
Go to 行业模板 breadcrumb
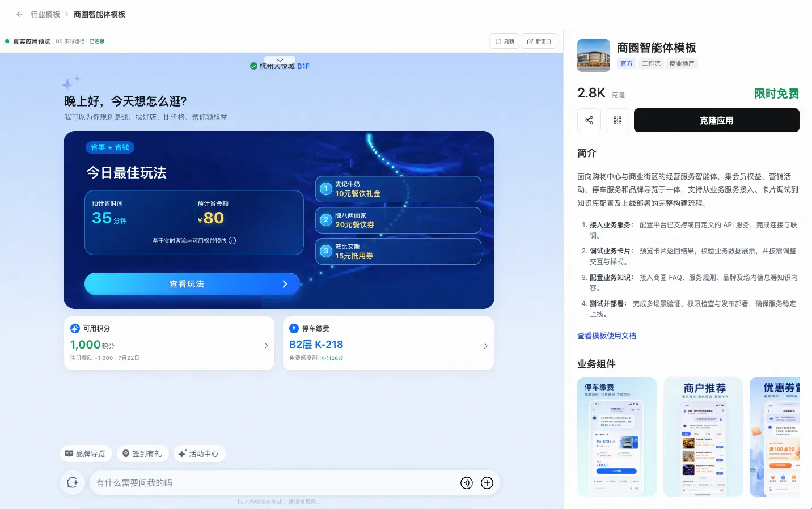point(45,14)
